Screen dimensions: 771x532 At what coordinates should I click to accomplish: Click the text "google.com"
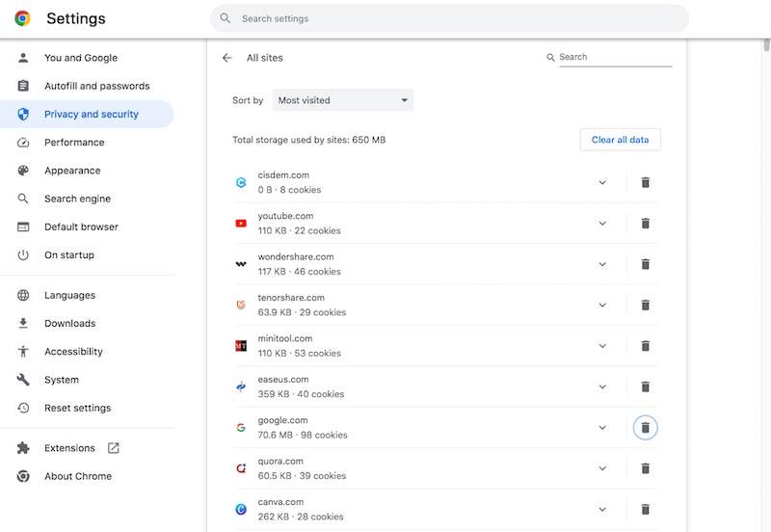(x=282, y=420)
